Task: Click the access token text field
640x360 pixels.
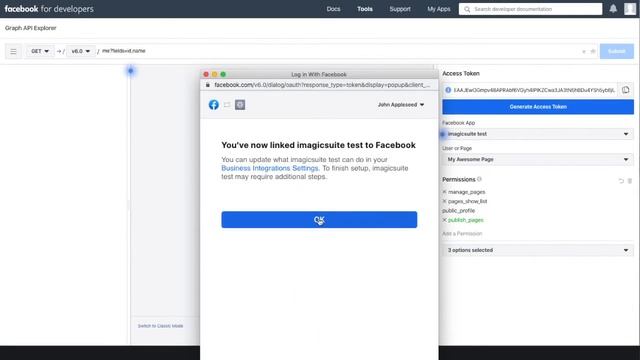Action: coord(534,90)
